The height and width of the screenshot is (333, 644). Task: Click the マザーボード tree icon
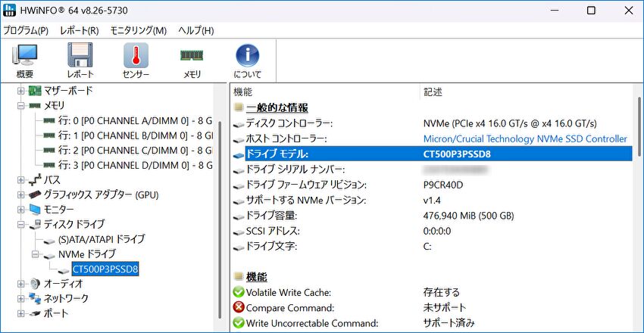point(35,91)
